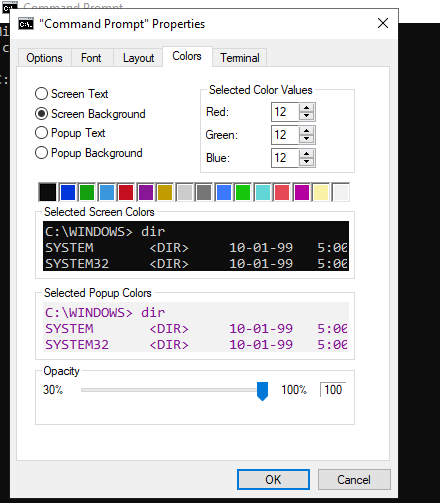Increase the Blue value with up arrow
Image resolution: width=440 pixels, height=503 pixels.
click(306, 154)
